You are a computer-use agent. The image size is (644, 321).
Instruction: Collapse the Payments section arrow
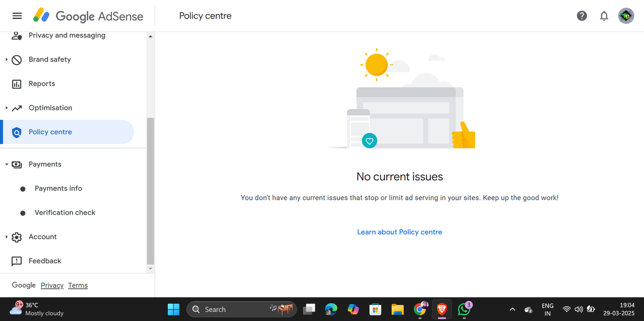(6, 164)
